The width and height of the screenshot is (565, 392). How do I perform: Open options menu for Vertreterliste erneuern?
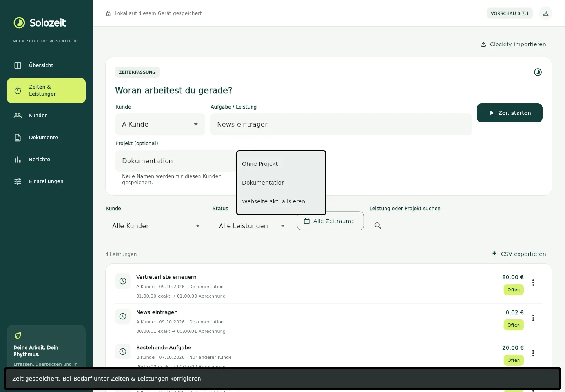pyautogui.click(x=533, y=283)
